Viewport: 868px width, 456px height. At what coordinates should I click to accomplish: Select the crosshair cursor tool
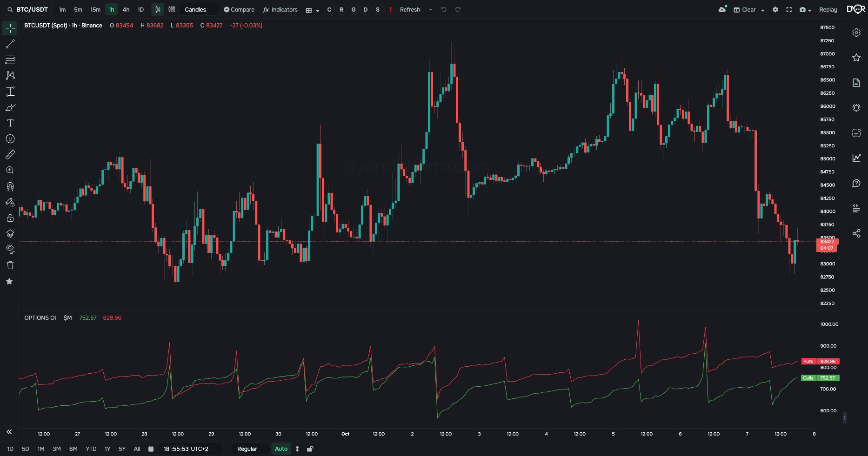(x=10, y=28)
